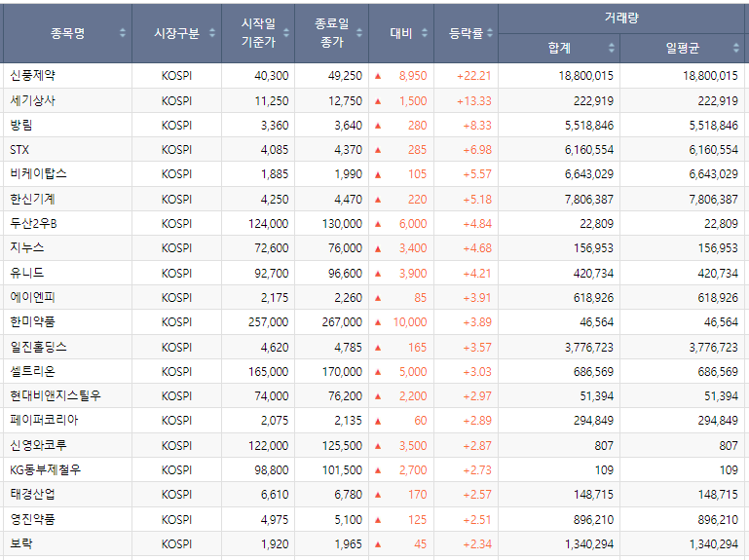Sort by 시장구분 column arrows
The image size is (749, 560).
[x=212, y=33]
